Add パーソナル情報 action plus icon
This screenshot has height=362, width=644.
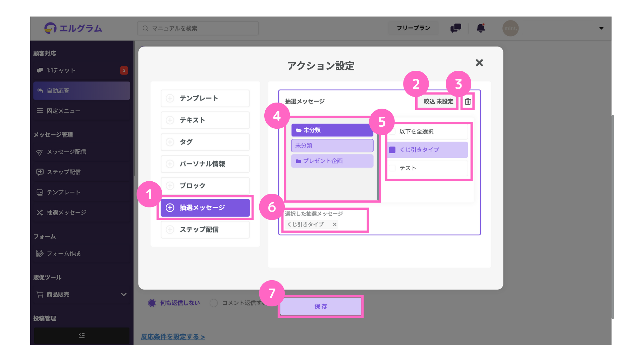170,164
